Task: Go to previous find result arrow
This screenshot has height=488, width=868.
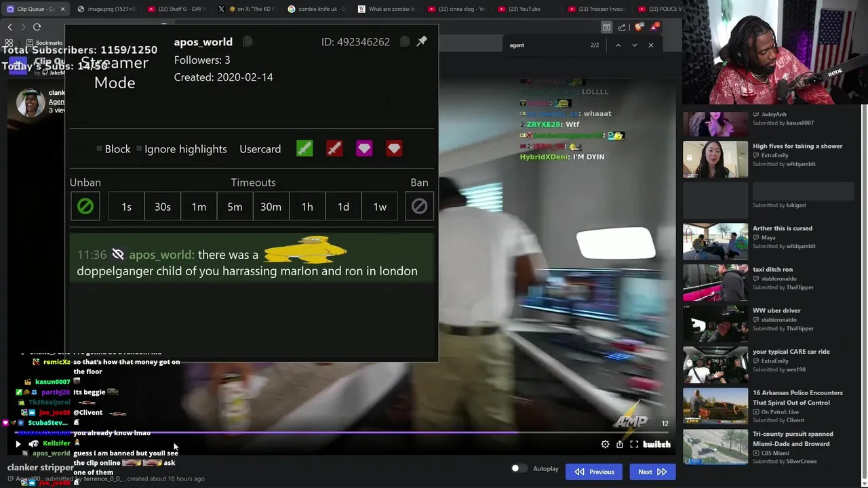Action: pyautogui.click(x=618, y=45)
